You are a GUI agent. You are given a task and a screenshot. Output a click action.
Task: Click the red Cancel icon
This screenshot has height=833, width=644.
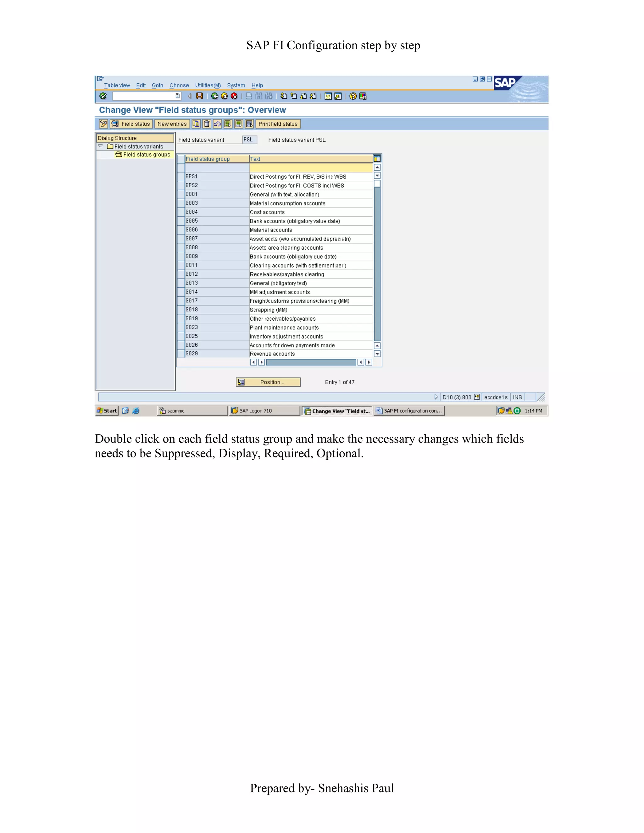(x=234, y=96)
